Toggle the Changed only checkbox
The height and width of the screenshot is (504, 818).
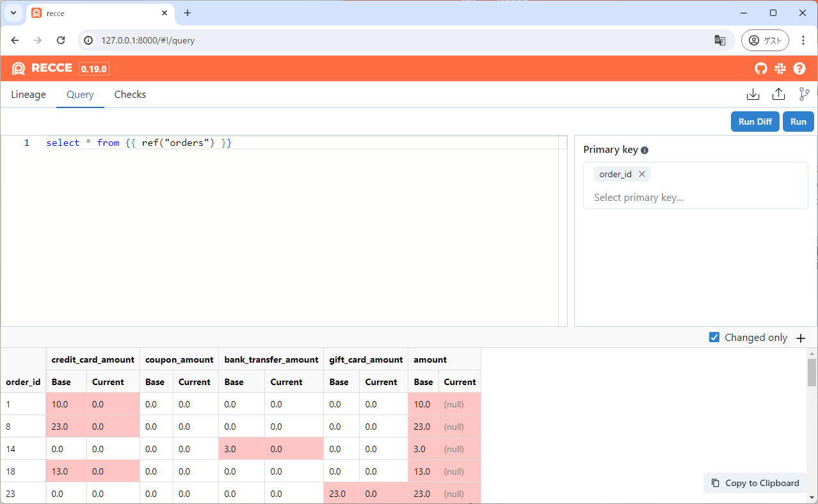click(714, 337)
